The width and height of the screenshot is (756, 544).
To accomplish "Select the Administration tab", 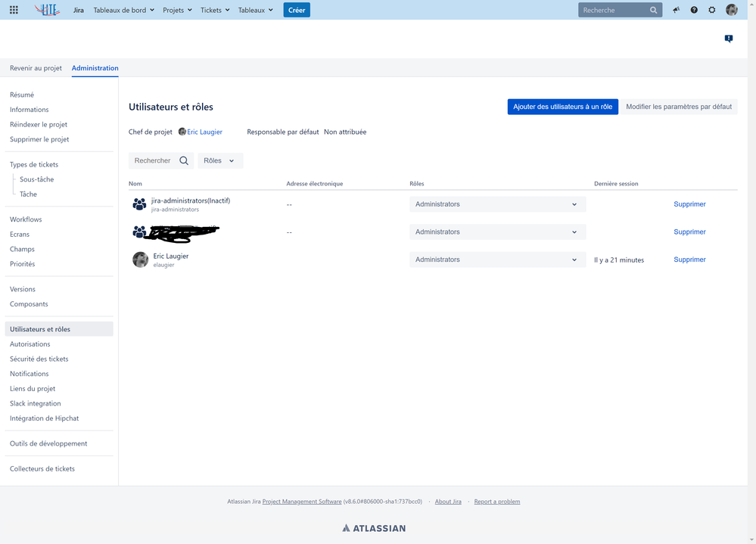I will [x=95, y=68].
